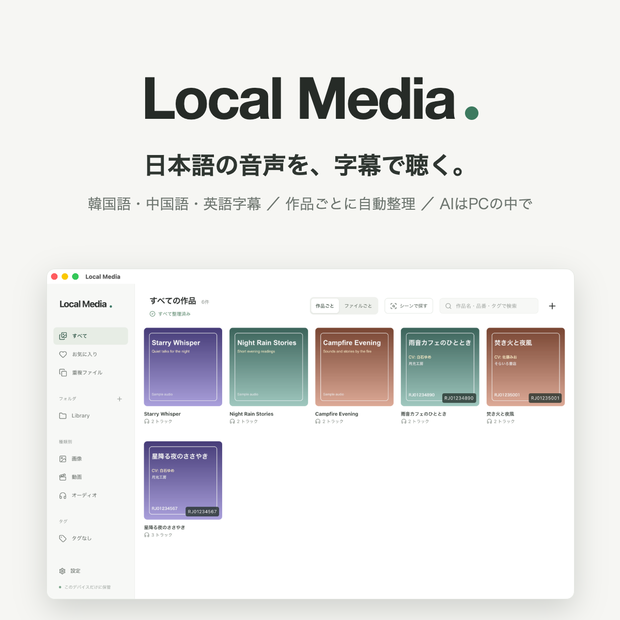
Task: Click the scene search scan icon
Action: 393,306
